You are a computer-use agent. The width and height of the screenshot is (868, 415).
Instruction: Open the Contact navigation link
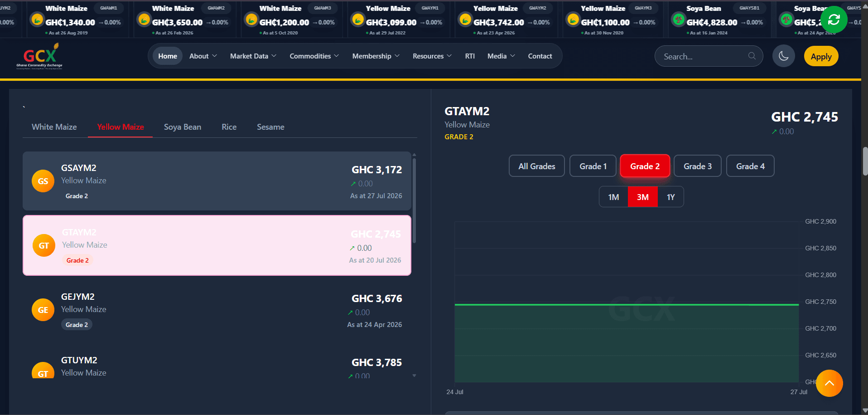coord(540,56)
